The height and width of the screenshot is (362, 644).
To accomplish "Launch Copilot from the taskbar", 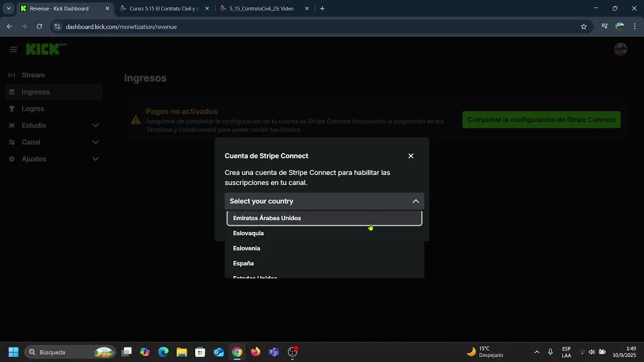I will (145, 352).
